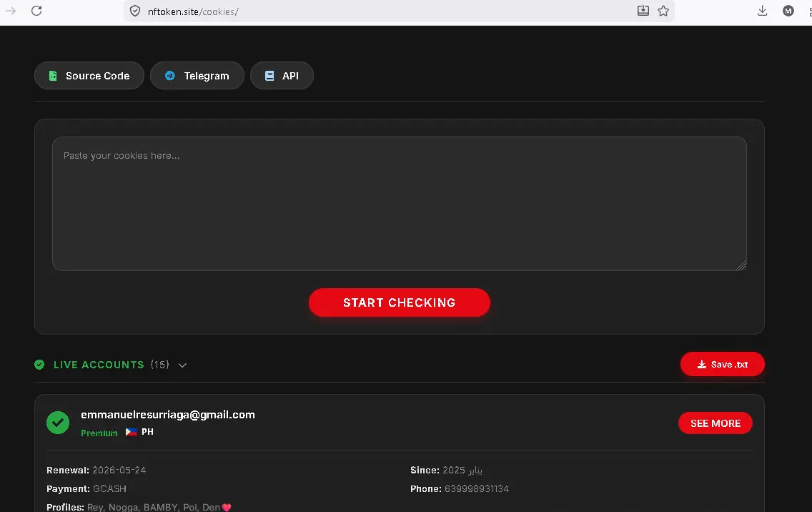Collapse the LIVE ACCOUNTS chevron
Screen dimensions: 812x512
coord(182,365)
